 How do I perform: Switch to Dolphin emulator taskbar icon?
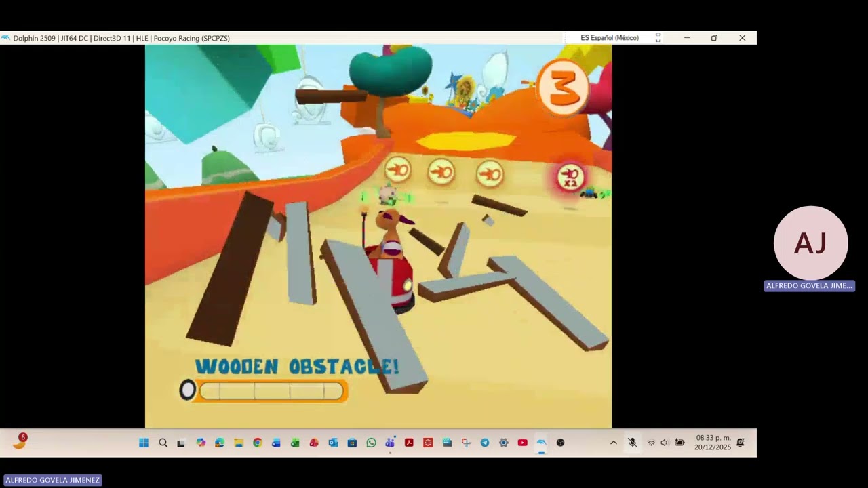[541, 443]
